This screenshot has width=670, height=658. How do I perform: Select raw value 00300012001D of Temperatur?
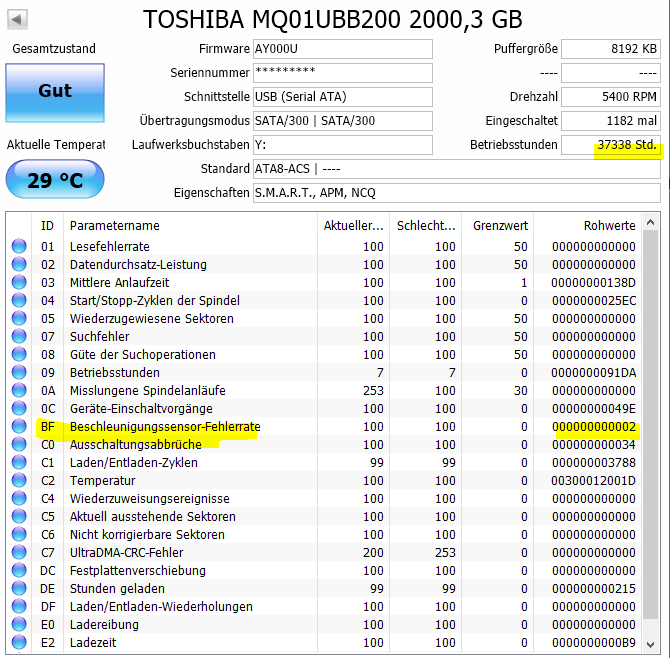click(x=594, y=480)
